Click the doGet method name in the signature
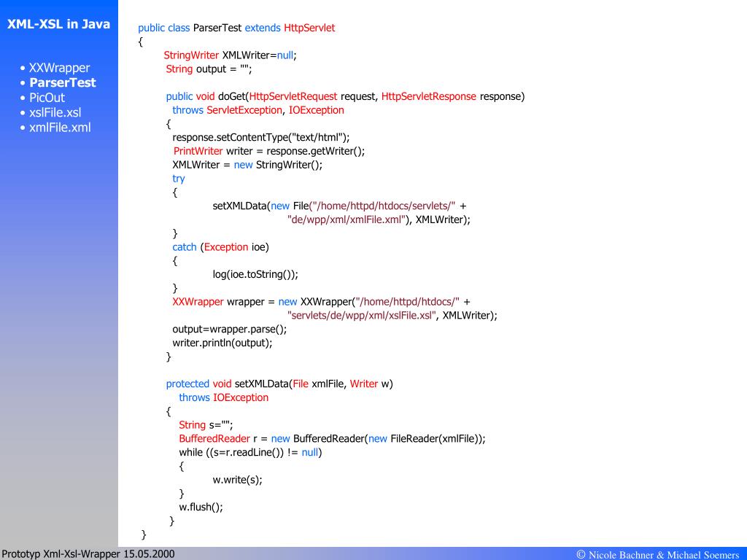The height and width of the screenshot is (560, 747). 232,96
